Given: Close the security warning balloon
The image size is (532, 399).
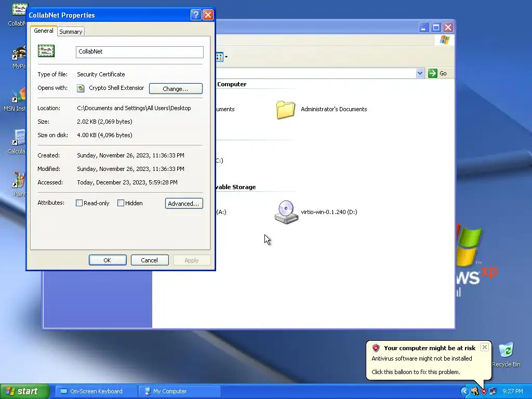Looking at the screenshot, I should coord(485,347).
